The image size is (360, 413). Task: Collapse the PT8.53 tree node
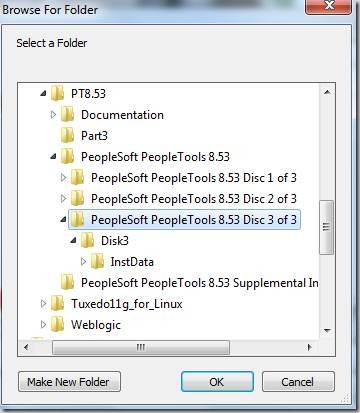(43, 94)
